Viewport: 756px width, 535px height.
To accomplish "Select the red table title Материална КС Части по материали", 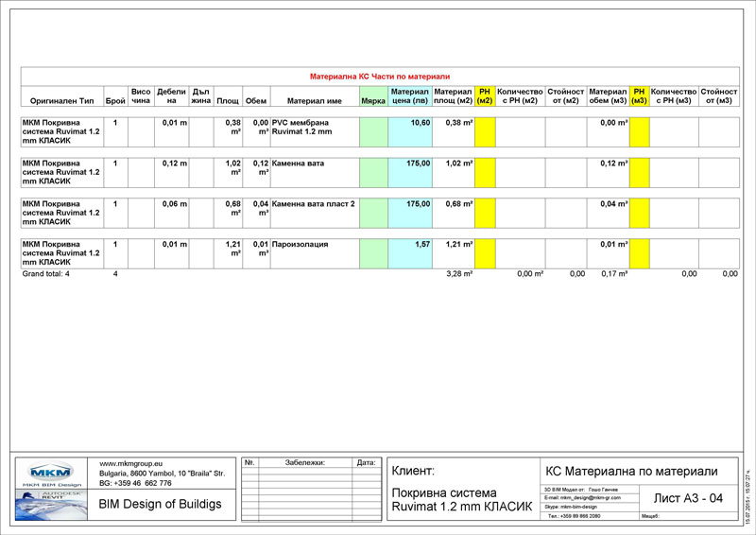I will [x=380, y=77].
